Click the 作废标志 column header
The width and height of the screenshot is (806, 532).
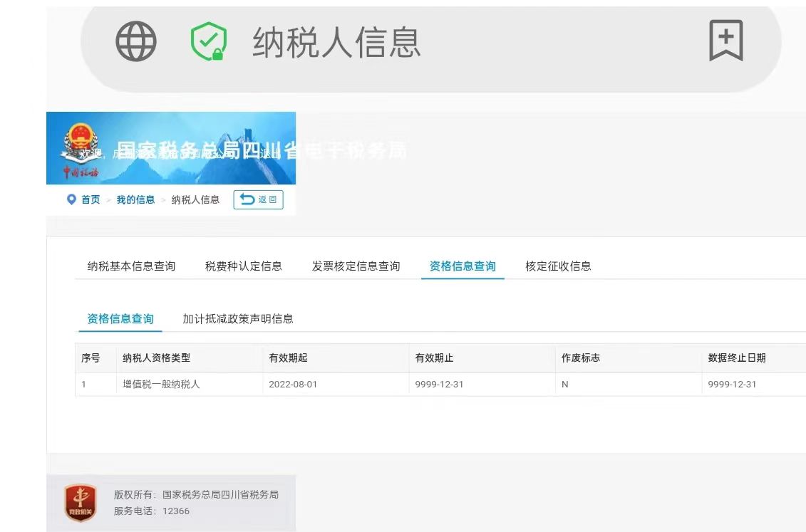point(580,358)
